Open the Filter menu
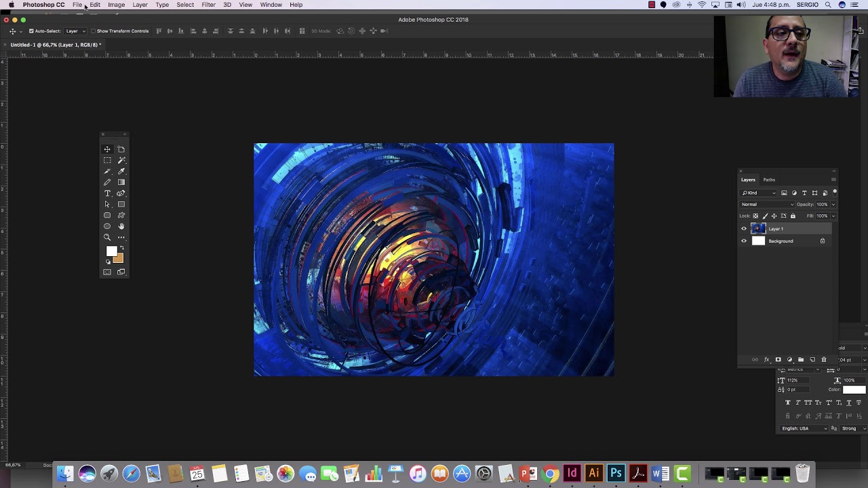The height and width of the screenshot is (488, 868). pos(208,5)
